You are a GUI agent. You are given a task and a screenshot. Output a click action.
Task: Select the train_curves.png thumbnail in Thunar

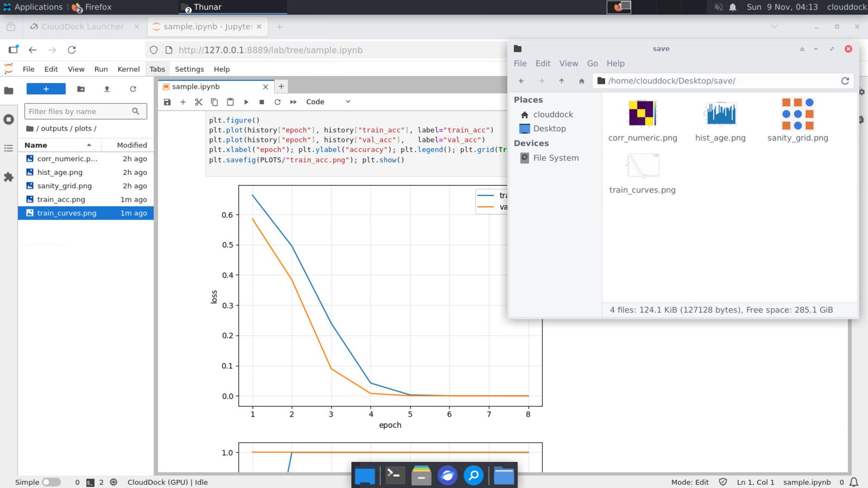tap(642, 166)
